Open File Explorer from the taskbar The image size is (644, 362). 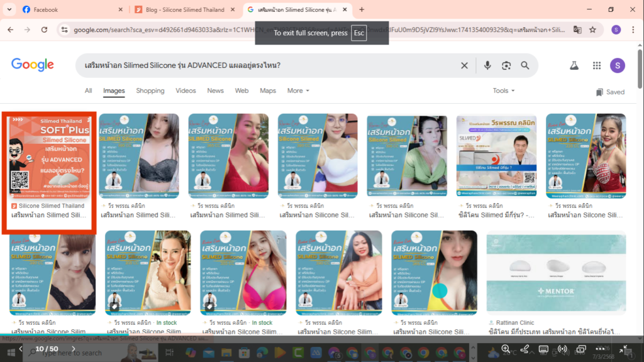[x=226, y=353]
